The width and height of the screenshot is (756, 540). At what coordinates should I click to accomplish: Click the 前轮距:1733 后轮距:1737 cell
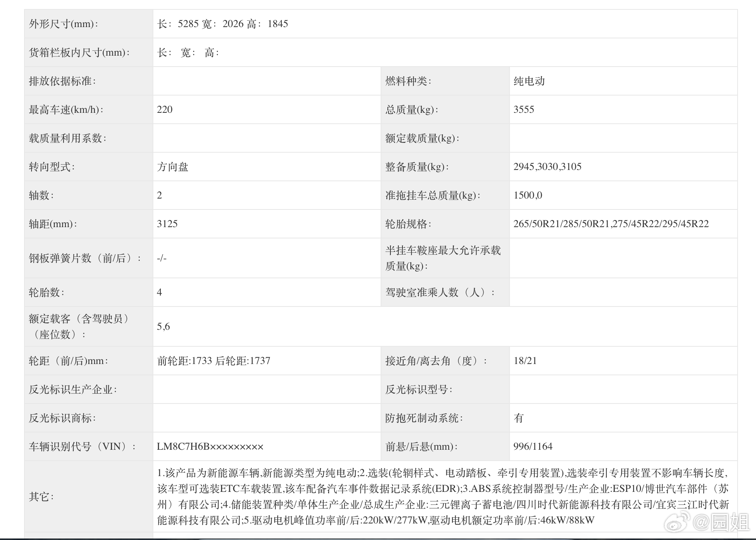(213, 361)
